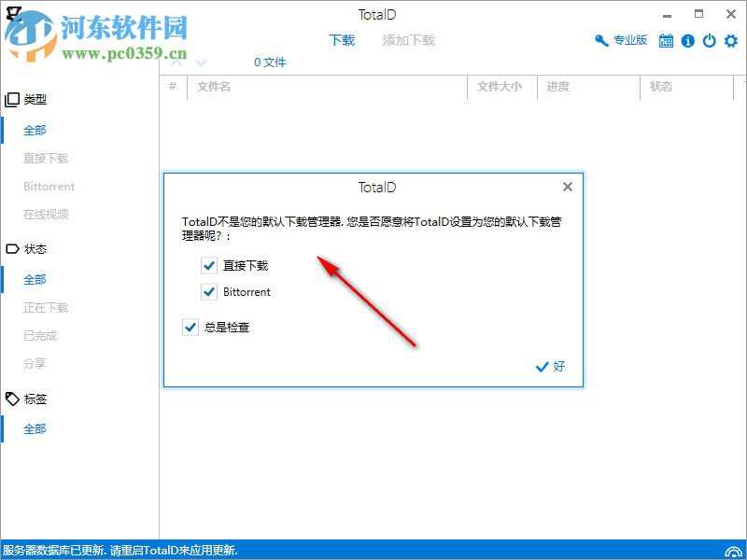Click the 状态 status icon in sidebar

(x=13, y=249)
